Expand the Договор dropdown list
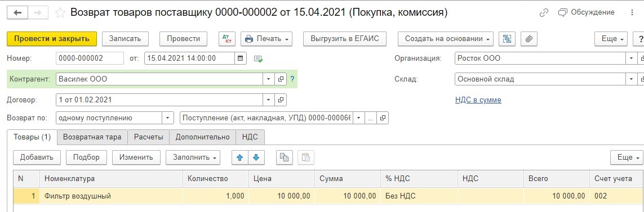The width and height of the screenshot is (644, 212). (268, 100)
